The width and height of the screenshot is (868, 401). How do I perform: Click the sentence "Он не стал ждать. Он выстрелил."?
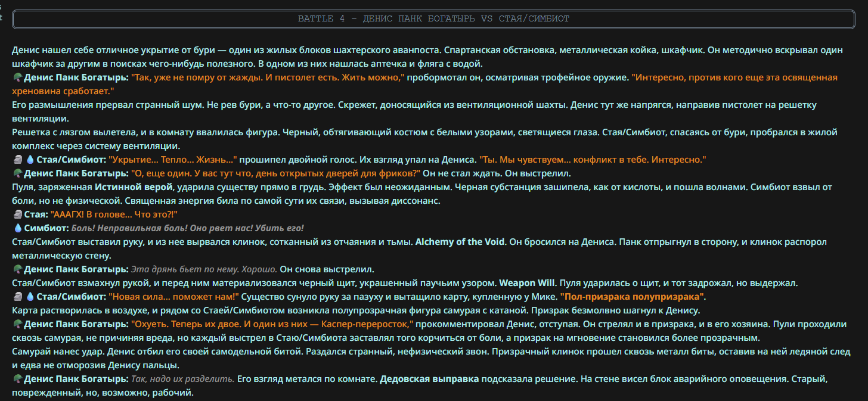[x=498, y=173]
